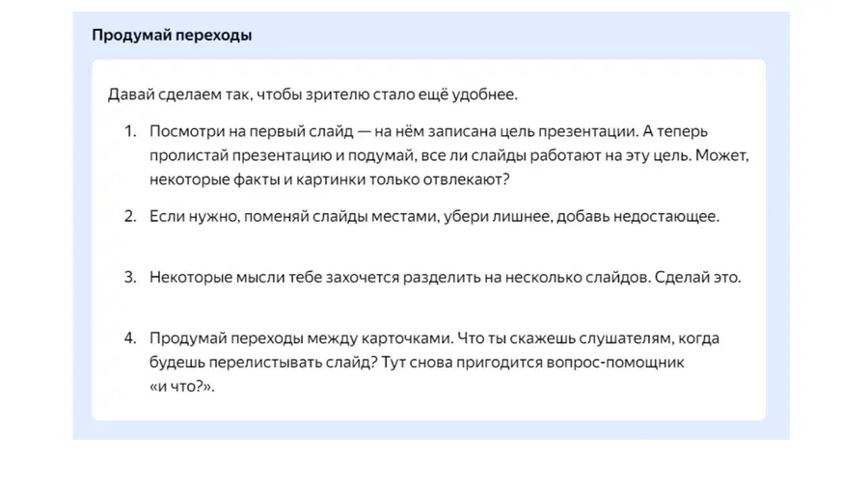Click line "будешь перелистывать слайд?"
This screenshot has height=488, width=868.
point(263,363)
